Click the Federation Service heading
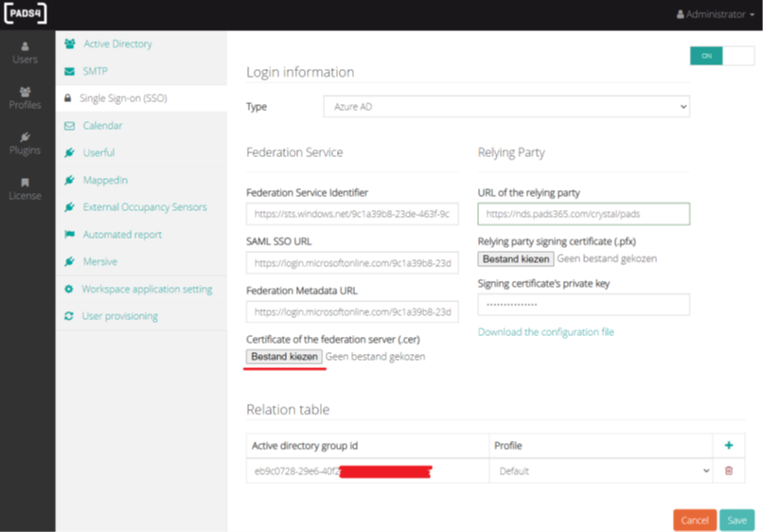Image resolution: width=763 pixels, height=532 pixels. coord(294,152)
